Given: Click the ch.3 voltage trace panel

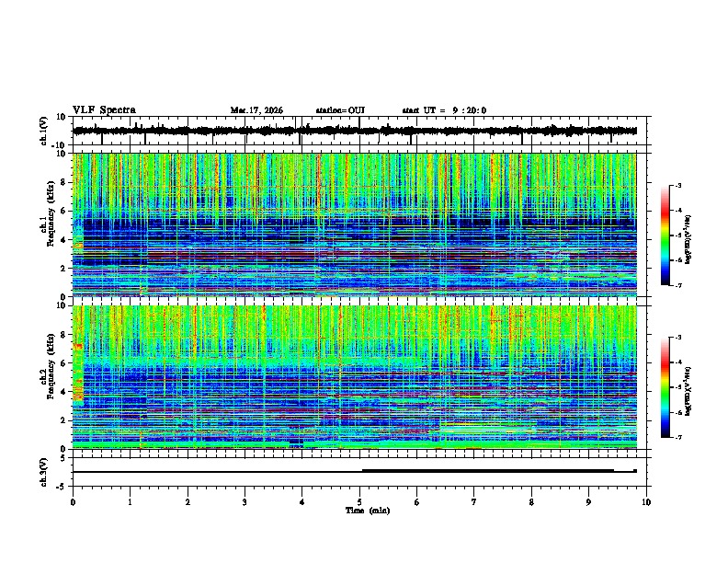Looking at the screenshot, I should click(359, 472).
